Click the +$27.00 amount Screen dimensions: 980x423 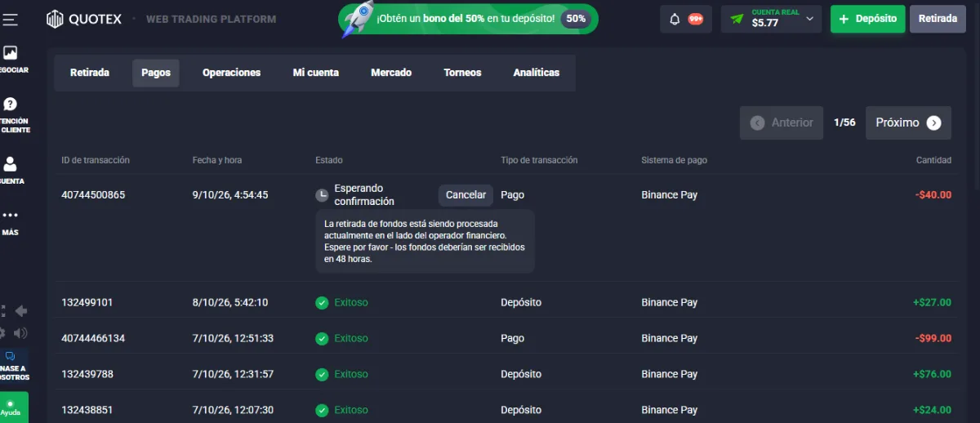pyautogui.click(x=932, y=302)
